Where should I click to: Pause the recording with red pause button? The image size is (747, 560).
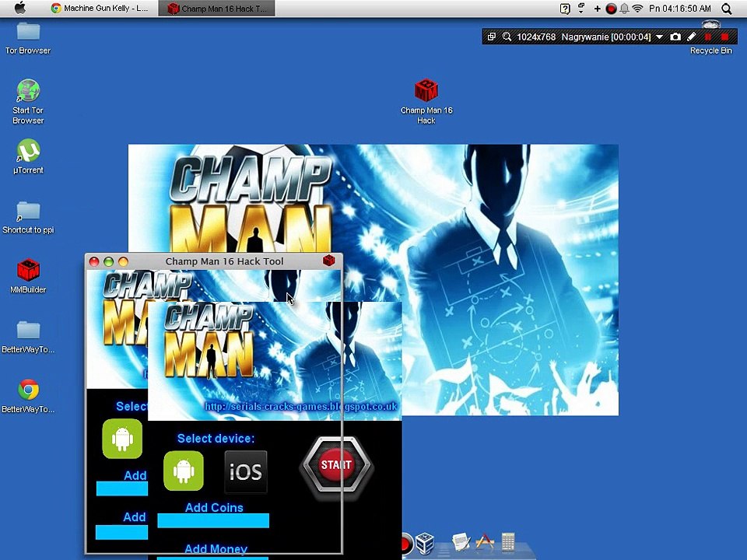tap(708, 37)
